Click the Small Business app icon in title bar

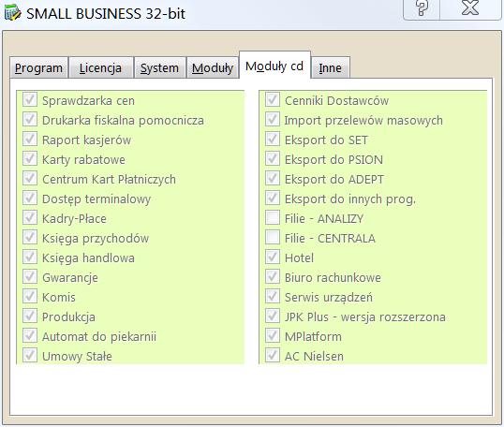click(x=13, y=13)
